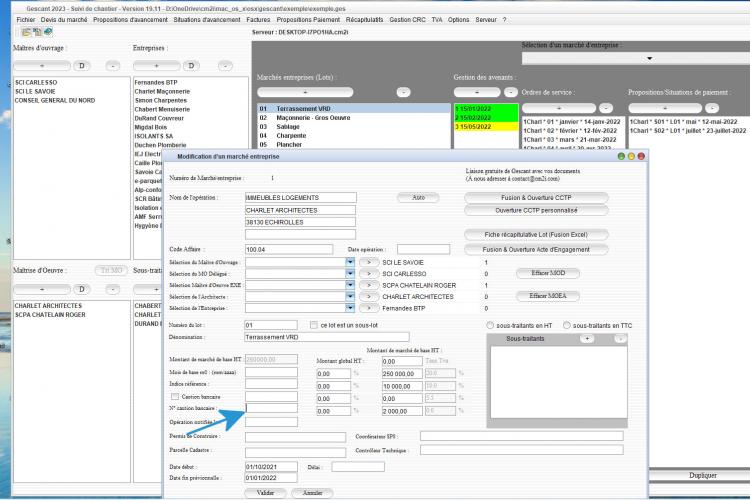Viewport: 750px width, 500px height.
Task: Remove Ordre de service with - button
Action: click(x=606, y=108)
